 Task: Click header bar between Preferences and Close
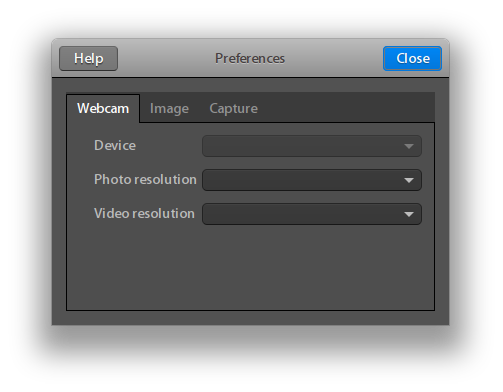coord(333,58)
